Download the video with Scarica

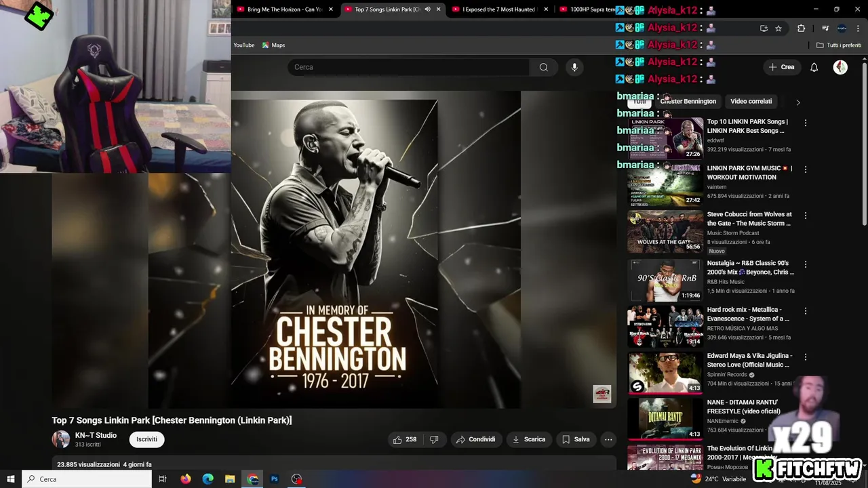(x=528, y=439)
